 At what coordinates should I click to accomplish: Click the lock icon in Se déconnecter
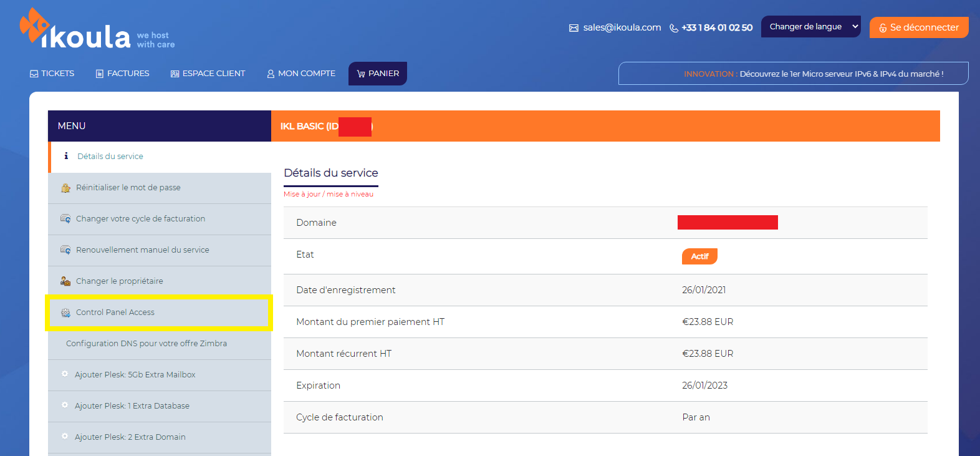(x=883, y=28)
